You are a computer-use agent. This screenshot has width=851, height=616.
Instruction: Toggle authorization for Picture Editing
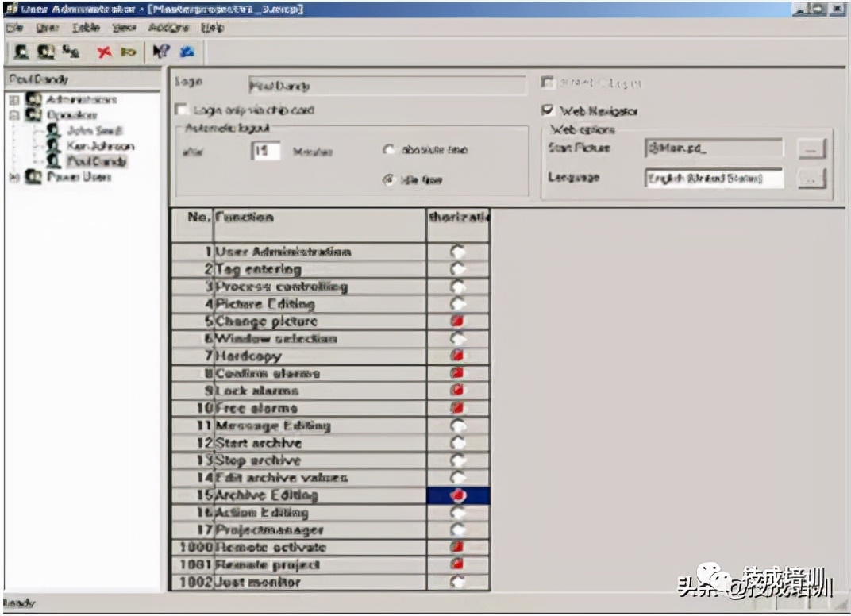458,303
